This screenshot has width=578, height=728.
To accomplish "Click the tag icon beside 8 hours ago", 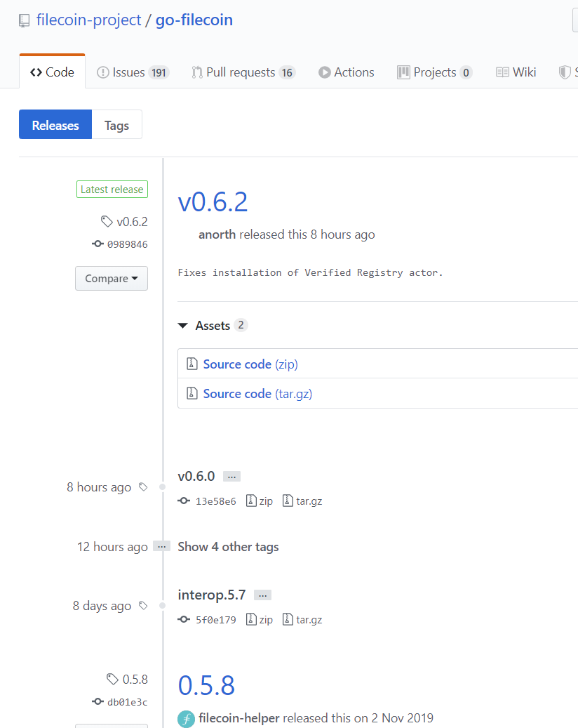I will click(x=143, y=487).
